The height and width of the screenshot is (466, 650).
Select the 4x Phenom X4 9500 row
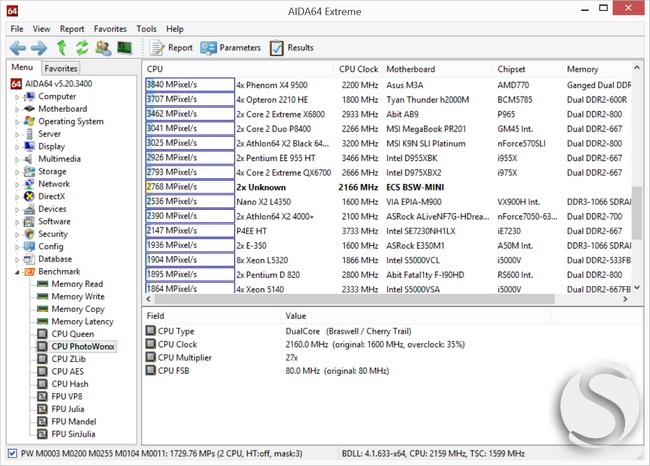click(x=388, y=85)
